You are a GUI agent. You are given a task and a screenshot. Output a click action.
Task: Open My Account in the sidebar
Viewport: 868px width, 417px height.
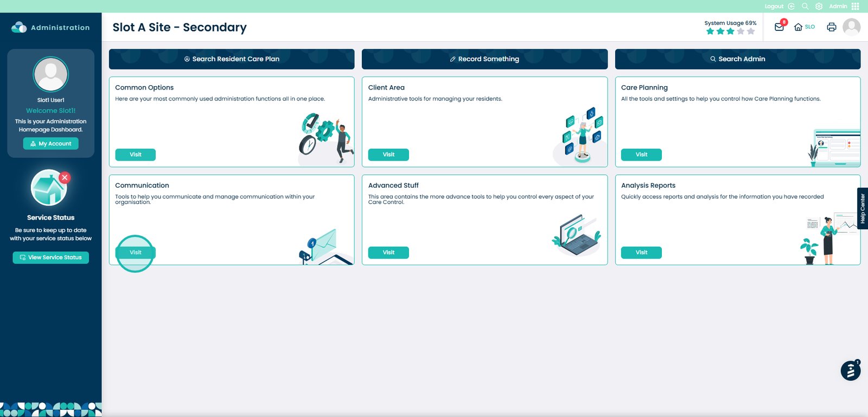point(51,144)
